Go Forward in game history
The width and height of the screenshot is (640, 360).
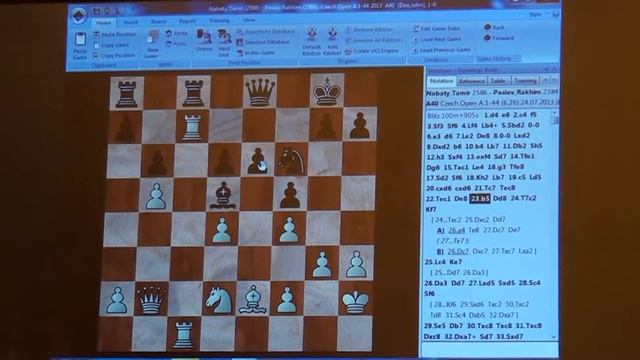click(x=499, y=38)
